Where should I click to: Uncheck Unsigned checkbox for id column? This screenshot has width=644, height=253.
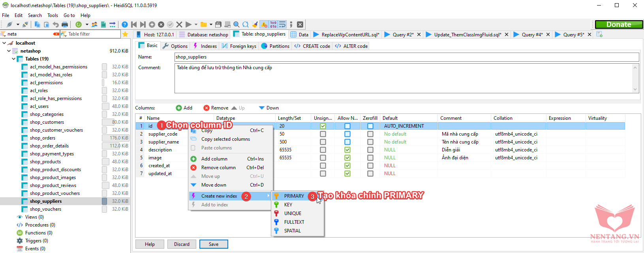click(x=323, y=126)
